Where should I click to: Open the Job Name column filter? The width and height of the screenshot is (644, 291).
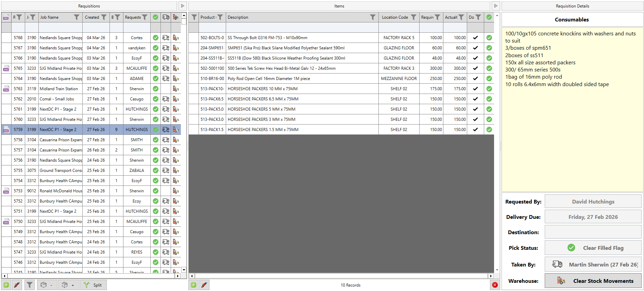point(77,17)
